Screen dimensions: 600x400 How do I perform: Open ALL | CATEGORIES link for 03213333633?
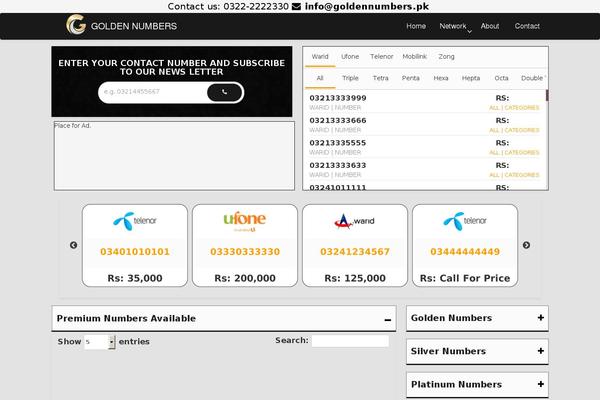pos(514,175)
